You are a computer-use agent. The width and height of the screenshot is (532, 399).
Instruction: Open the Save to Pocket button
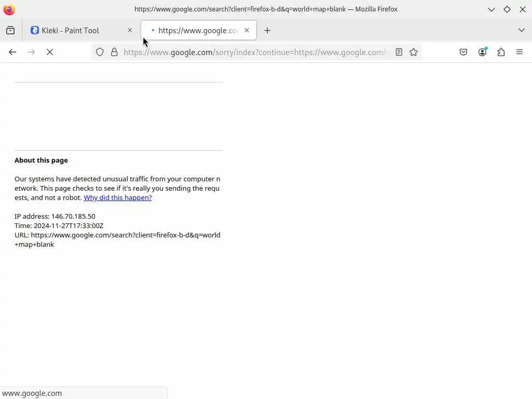point(463,52)
